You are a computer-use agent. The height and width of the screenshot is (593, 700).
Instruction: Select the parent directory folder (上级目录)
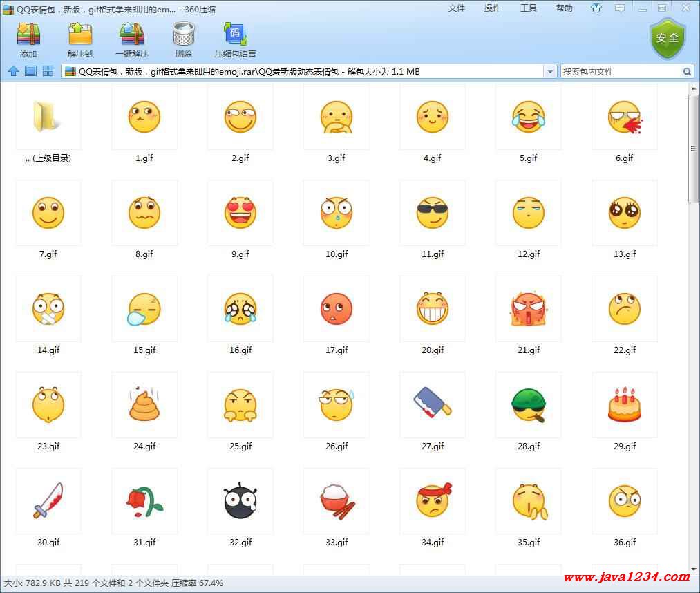coord(48,117)
